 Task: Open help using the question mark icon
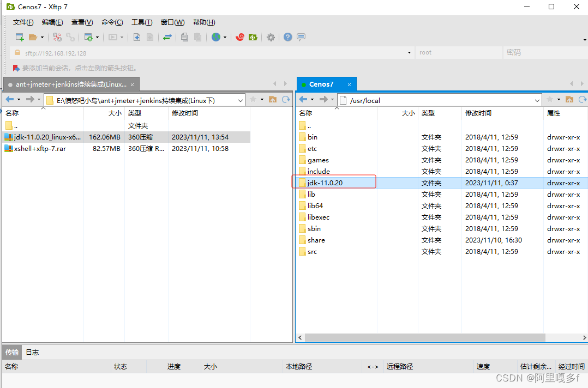point(287,37)
